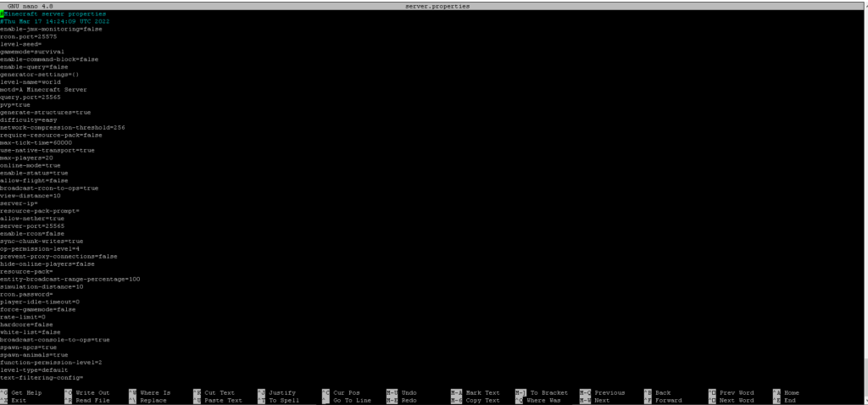The width and height of the screenshot is (868, 405).
Task: Click the enable-command-block=false line
Action: click(x=49, y=59)
